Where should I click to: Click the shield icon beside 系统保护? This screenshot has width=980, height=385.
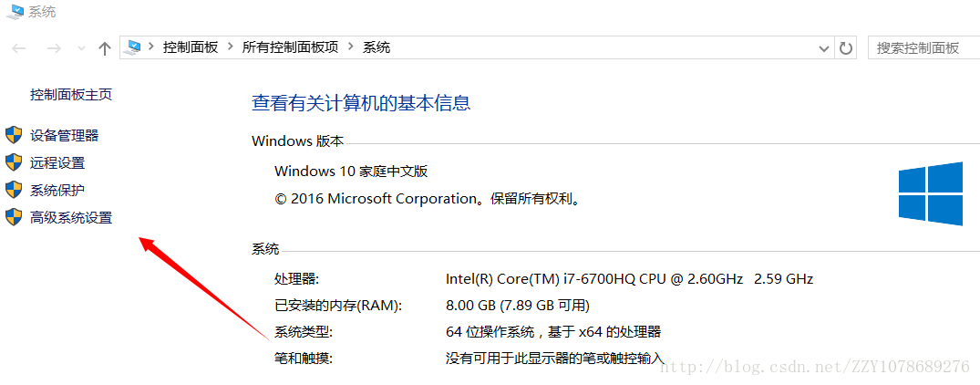[x=13, y=190]
